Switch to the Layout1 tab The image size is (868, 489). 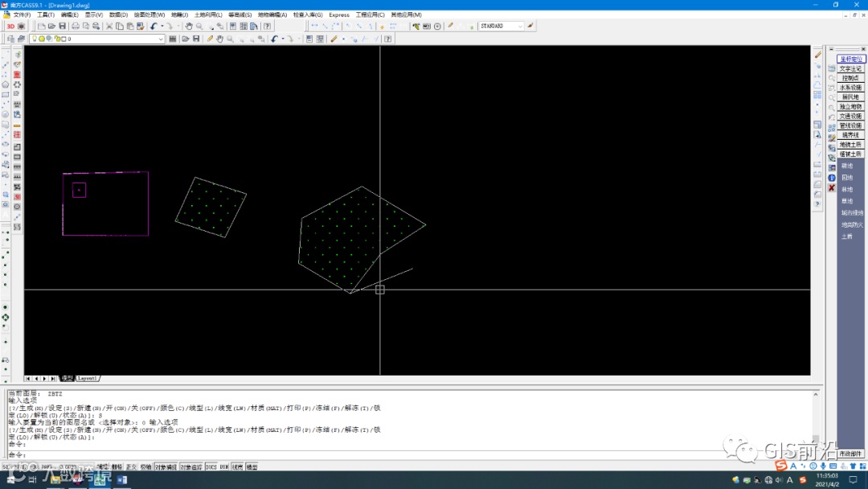pos(88,378)
